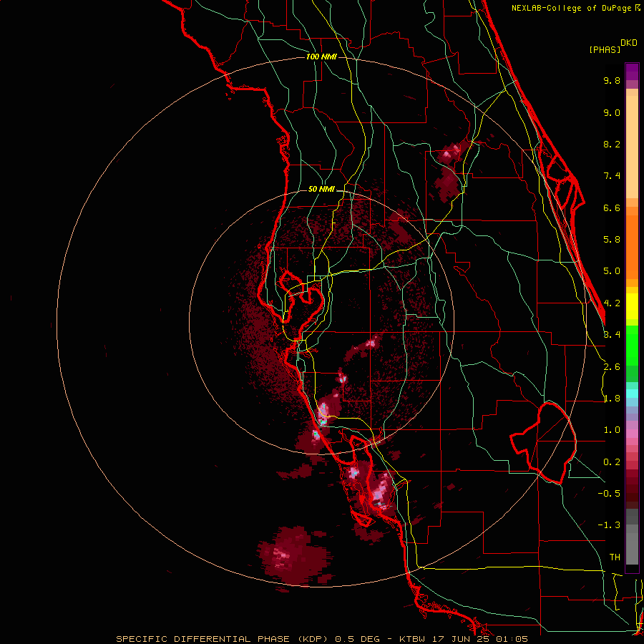
Task: Select the -1.3 scale label
Action: pyautogui.click(x=609, y=525)
